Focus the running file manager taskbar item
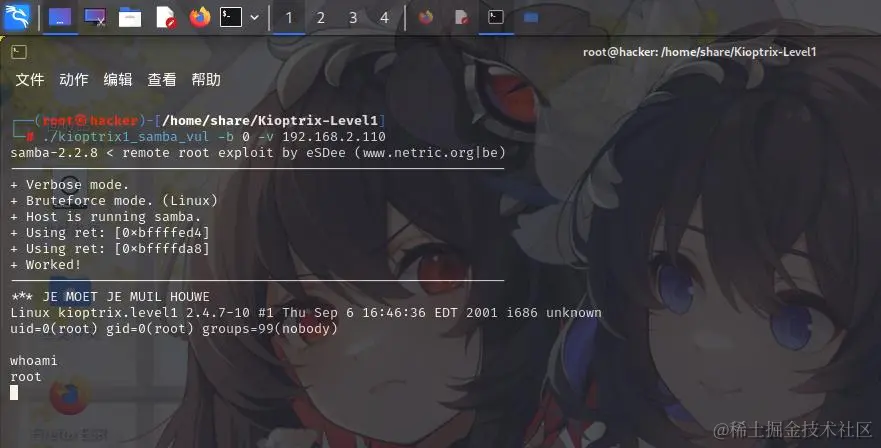This screenshot has height=448, width=881. tap(531, 17)
